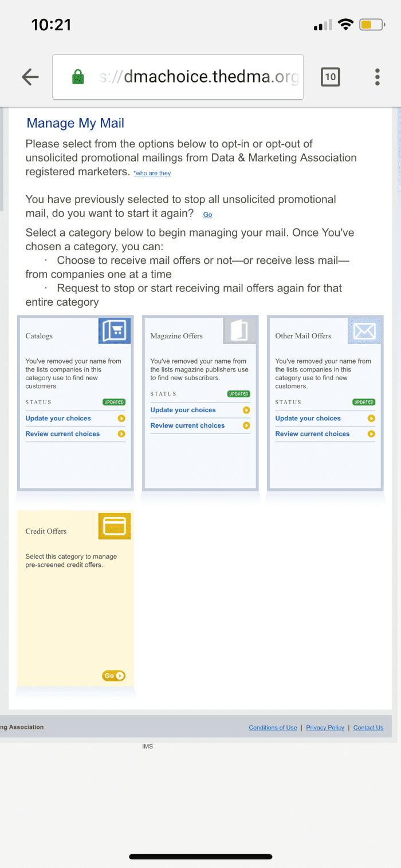The image size is (401, 868).
Task: Click the Magazine Offers magazine icon
Action: pos(239,330)
